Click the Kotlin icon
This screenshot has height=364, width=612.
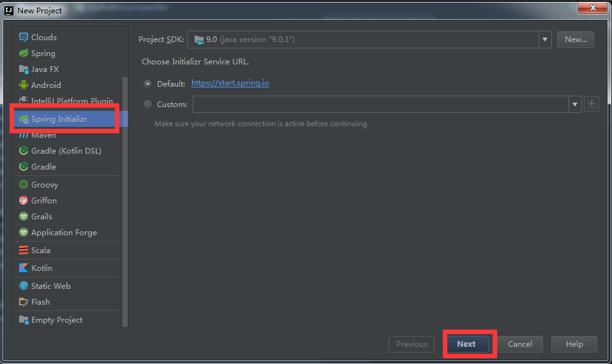click(24, 268)
